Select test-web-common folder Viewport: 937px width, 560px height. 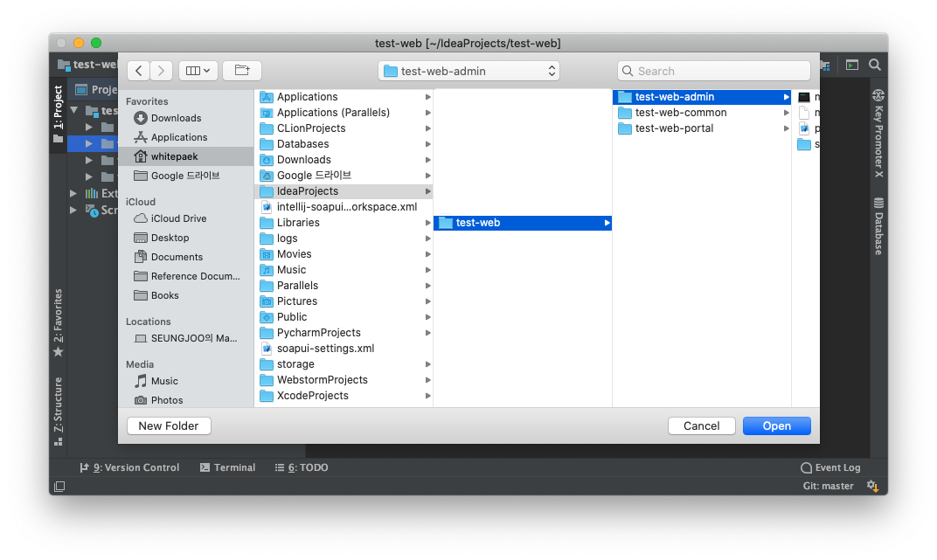(x=702, y=112)
